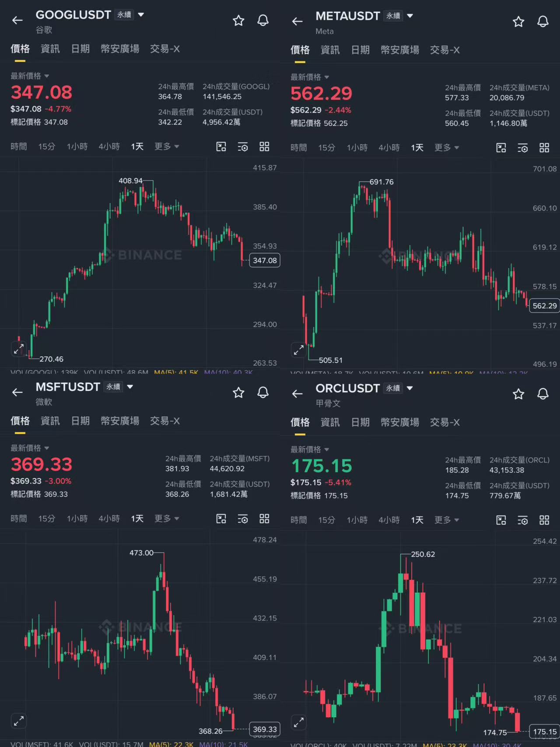This screenshot has height=747, width=560.
Task: Click the 369.33 current price tag on chart
Action: [x=265, y=729]
